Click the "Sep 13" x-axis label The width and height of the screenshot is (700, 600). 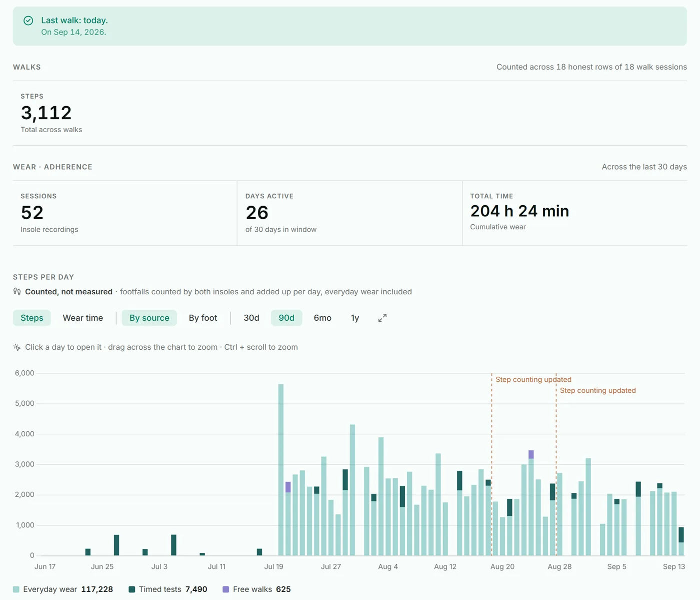click(x=674, y=567)
